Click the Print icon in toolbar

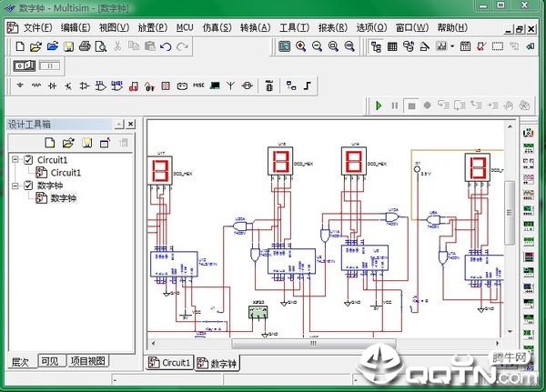[x=84, y=46]
